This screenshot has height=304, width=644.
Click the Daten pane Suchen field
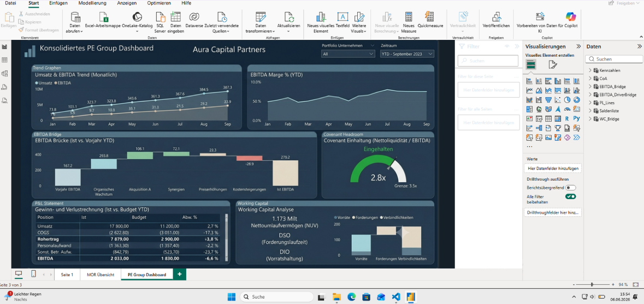(614, 59)
